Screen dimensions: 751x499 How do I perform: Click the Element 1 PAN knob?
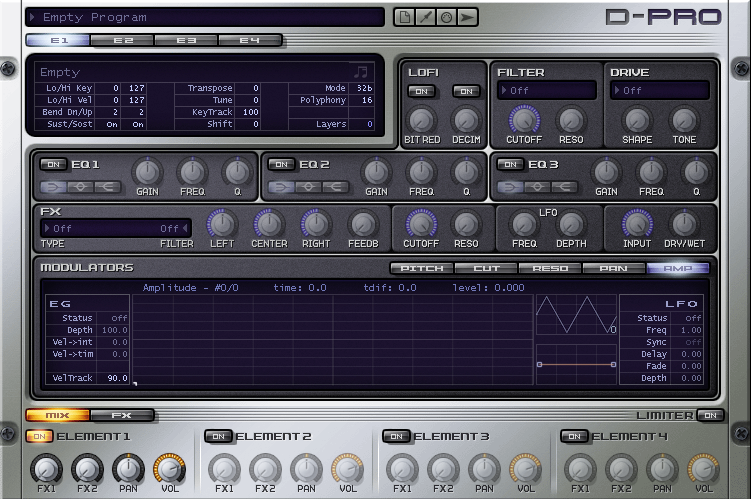click(128, 469)
